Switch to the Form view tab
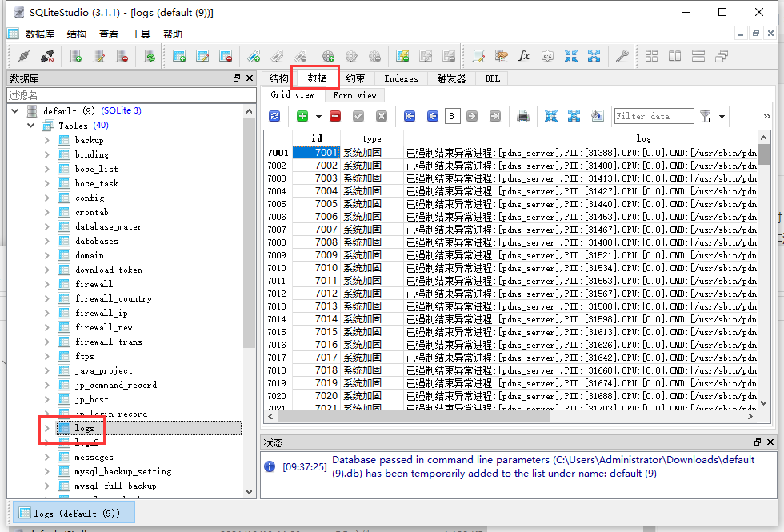Screen dimensions: 784x532 [354, 95]
